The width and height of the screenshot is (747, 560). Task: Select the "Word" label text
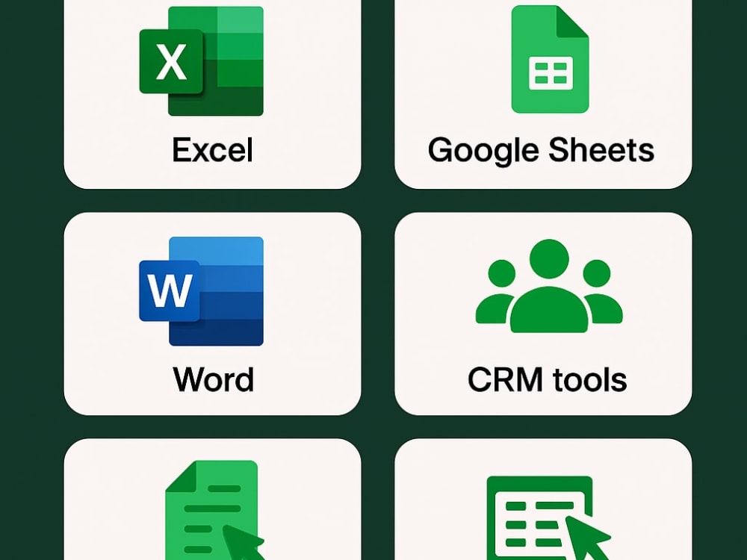(x=213, y=379)
